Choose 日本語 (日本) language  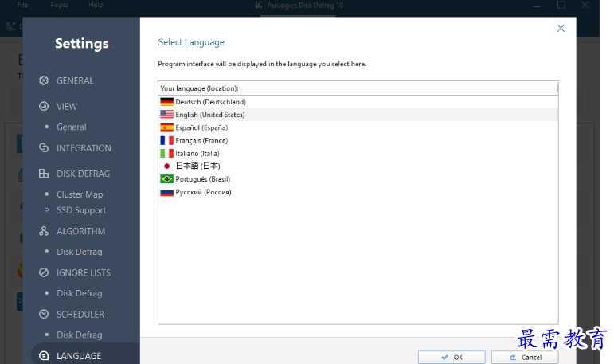(358, 166)
